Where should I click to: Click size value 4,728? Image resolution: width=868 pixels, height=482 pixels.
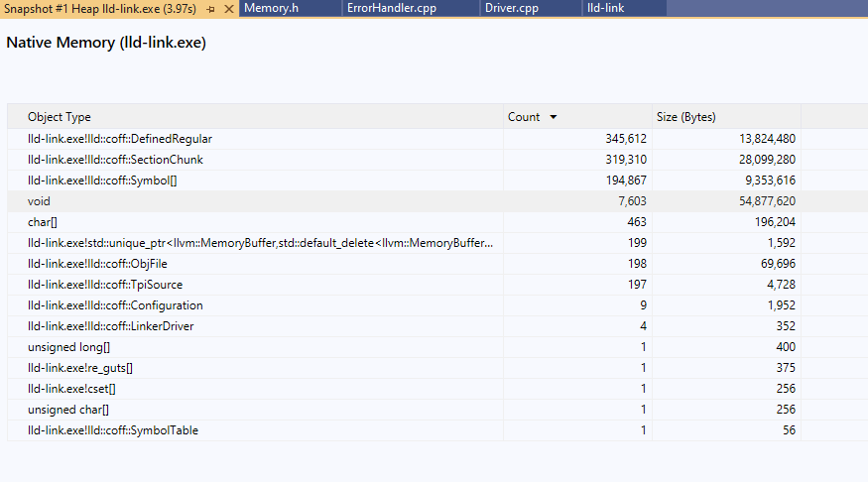point(781,285)
